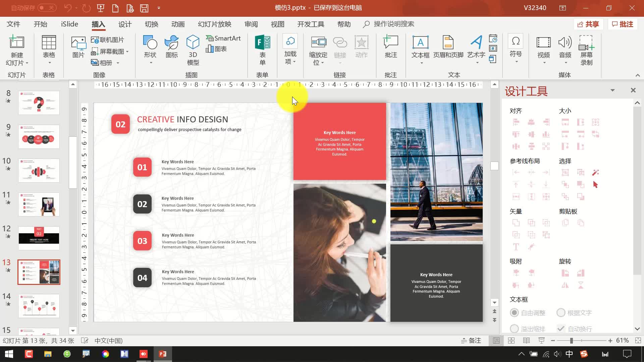Click the undo arrow in title bar
644x362 pixels.
(68, 8)
